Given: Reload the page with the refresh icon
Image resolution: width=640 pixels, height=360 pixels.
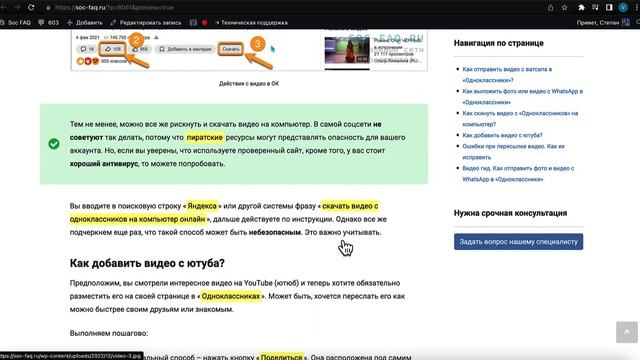Looking at the screenshot, I should 31,7.
